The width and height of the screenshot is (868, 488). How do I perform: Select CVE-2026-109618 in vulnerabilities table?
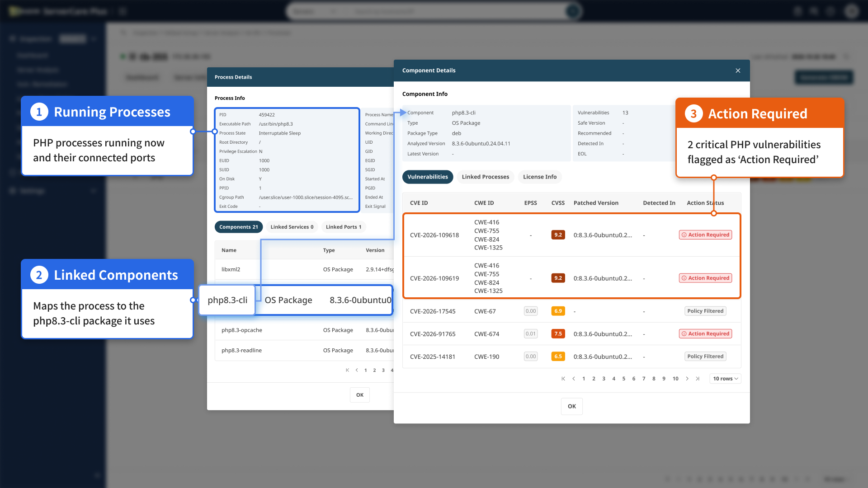click(434, 235)
